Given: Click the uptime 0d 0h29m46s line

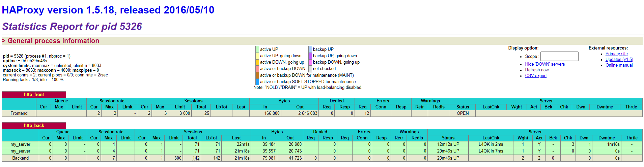Looking at the screenshot, I should pos(25,61).
